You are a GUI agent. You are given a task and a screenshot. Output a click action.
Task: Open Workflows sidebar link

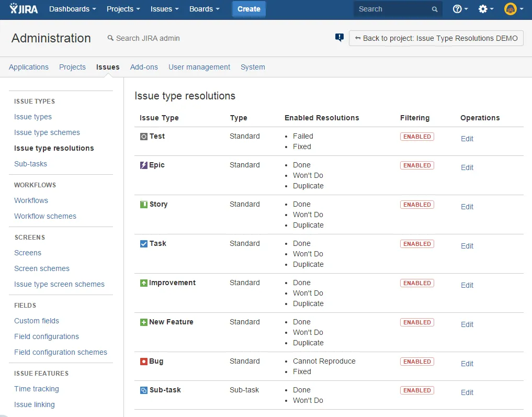(31, 200)
